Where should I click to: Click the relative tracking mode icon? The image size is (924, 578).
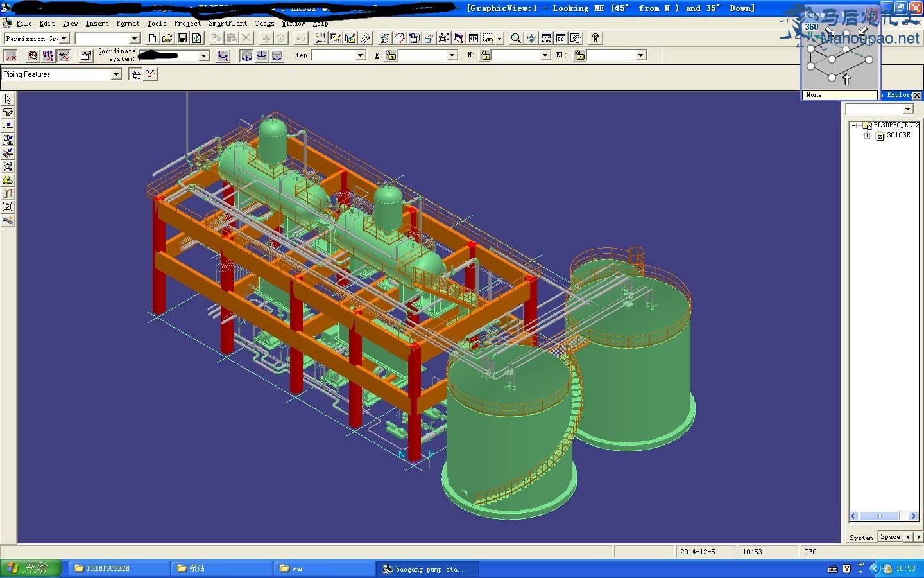click(64, 56)
